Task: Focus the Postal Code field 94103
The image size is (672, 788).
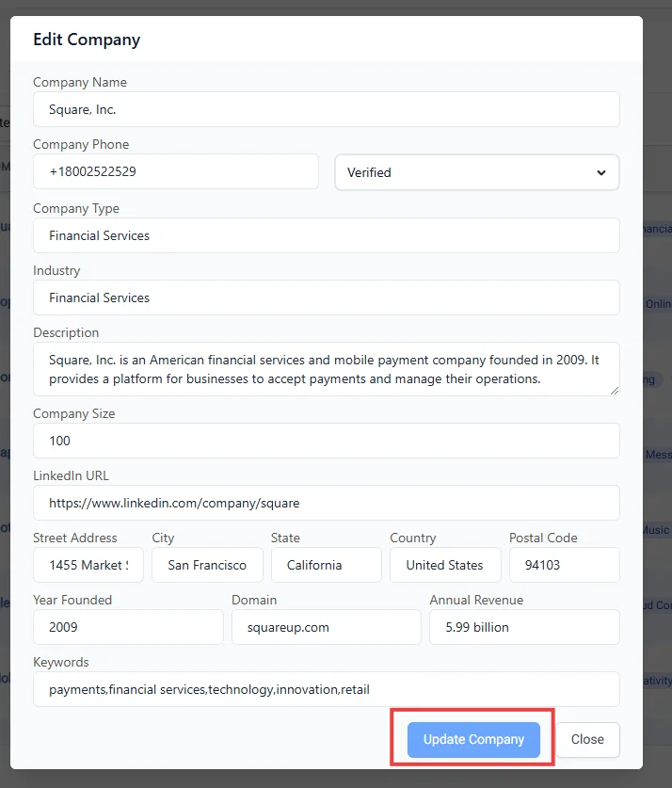Action: click(x=565, y=565)
